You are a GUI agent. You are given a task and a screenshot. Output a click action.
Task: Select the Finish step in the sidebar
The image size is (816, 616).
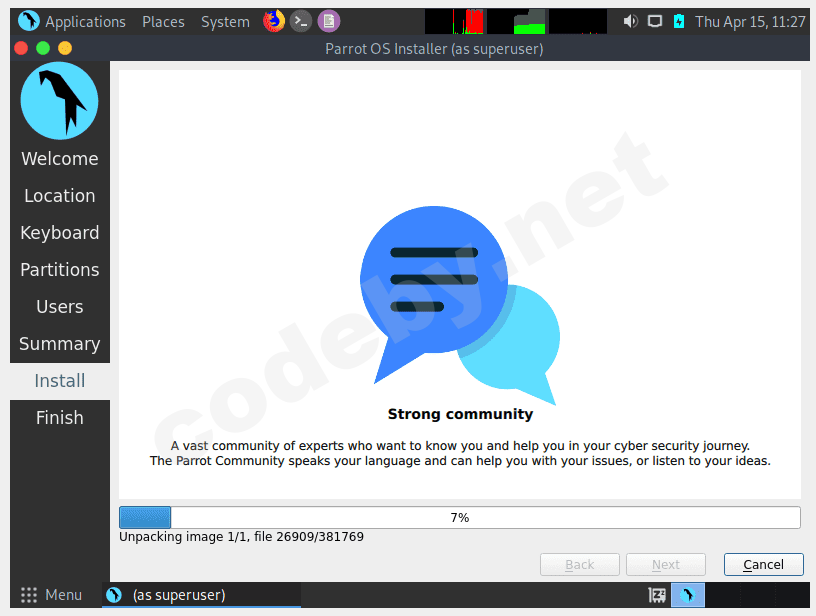(x=60, y=418)
